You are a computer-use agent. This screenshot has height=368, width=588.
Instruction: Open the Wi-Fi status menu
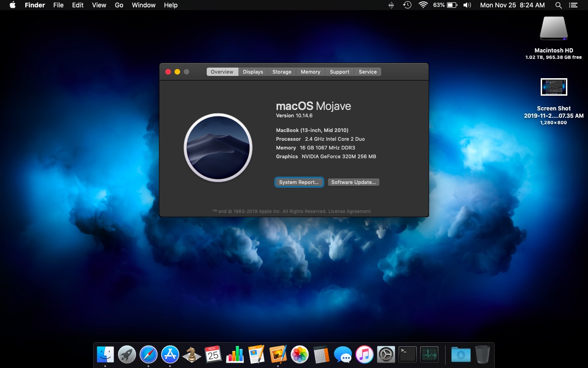pos(423,5)
